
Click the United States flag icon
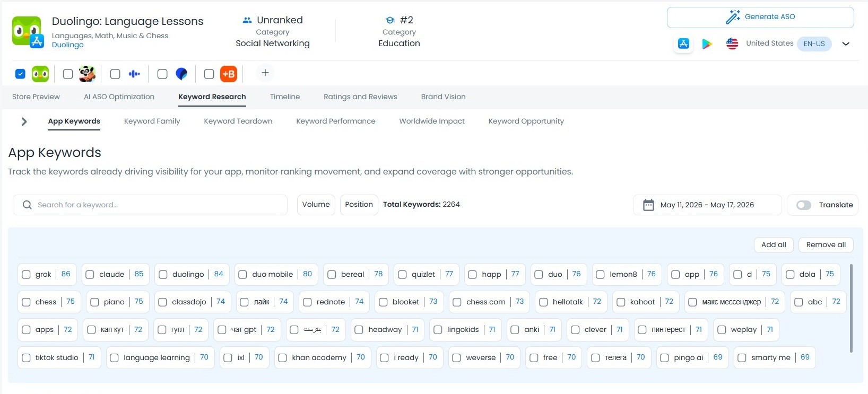732,43
